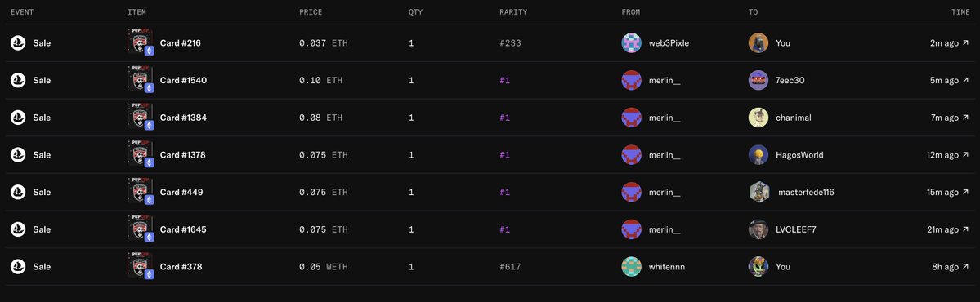Click the sale icon in Card #1384 row
Screen dimensions: 980x302
point(18,118)
